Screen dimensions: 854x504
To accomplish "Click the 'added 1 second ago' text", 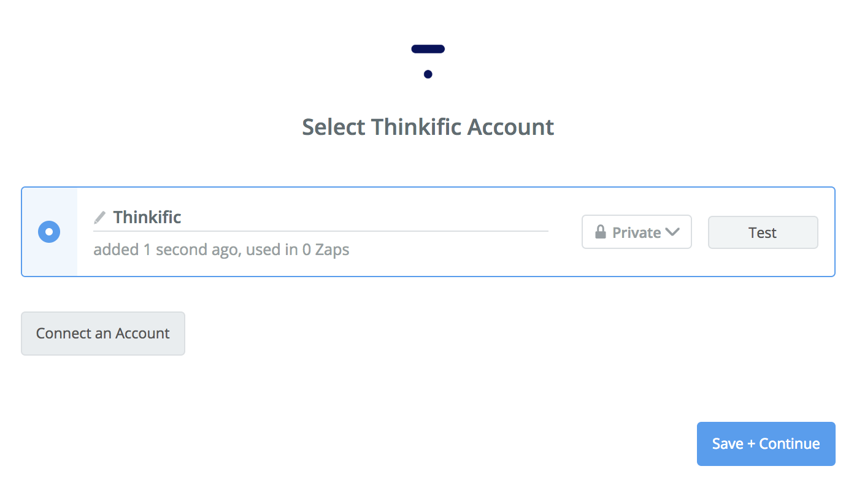I will 165,250.
